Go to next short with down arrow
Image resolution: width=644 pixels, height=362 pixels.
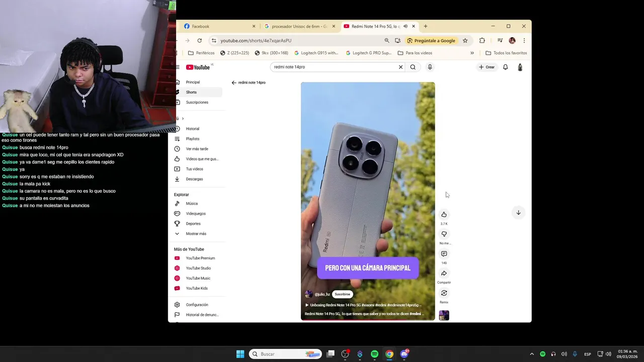518,213
